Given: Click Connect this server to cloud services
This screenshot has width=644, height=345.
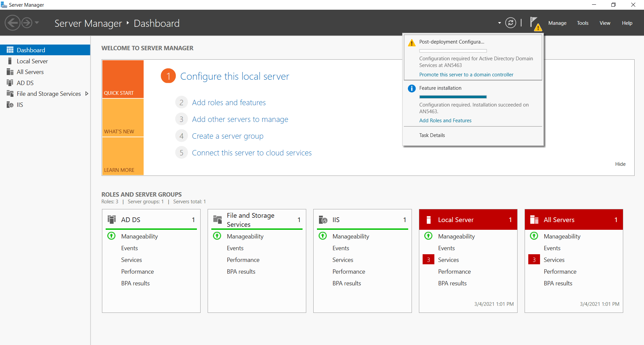Looking at the screenshot, I should click(x=252, y=153).
